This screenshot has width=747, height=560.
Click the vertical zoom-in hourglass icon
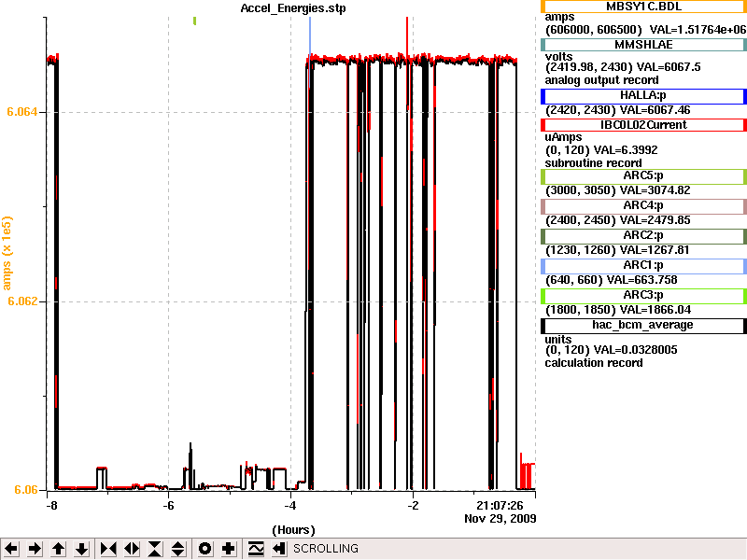(x=155, y=549)
